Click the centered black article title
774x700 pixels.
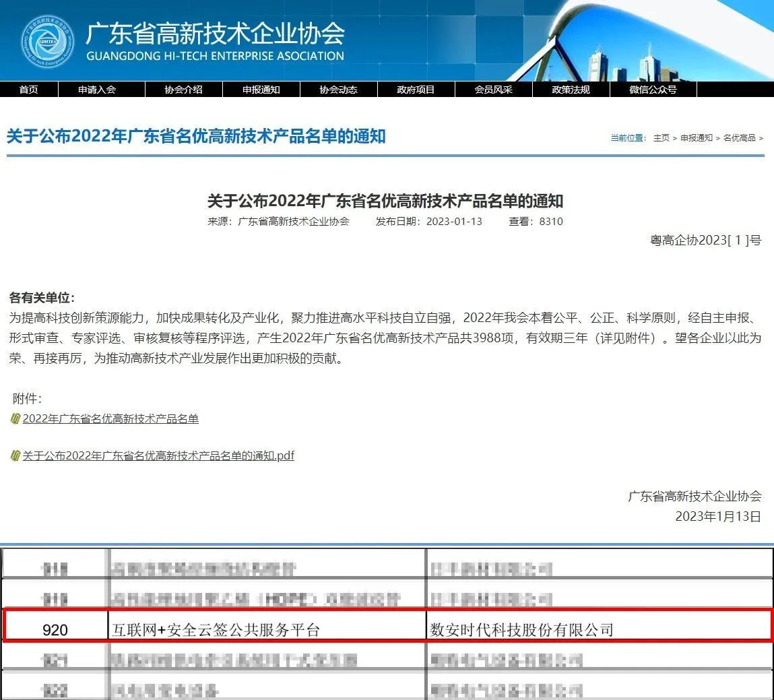[385, 201]
